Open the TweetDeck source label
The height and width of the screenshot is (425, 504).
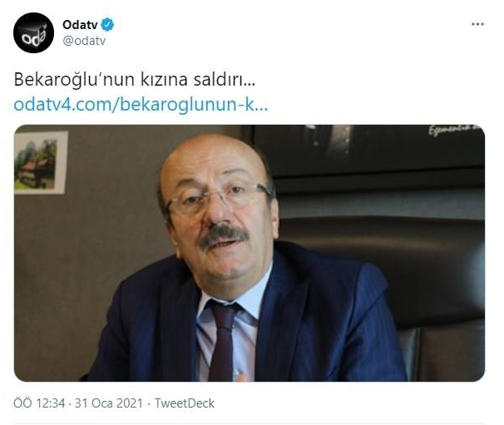[x=185, y=403]
